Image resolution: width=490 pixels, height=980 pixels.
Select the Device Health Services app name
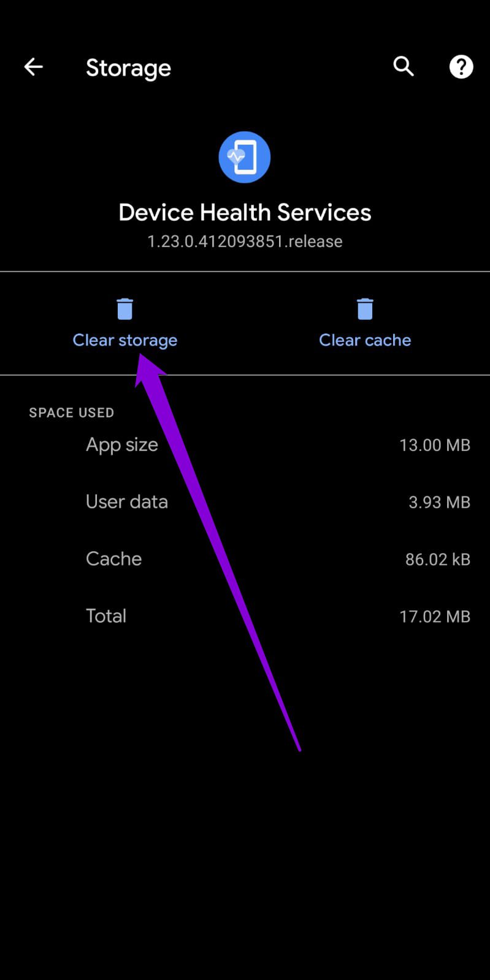tap(245, 213)
